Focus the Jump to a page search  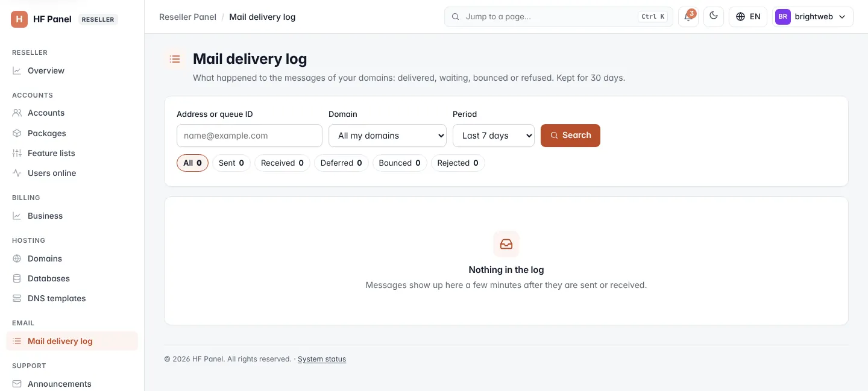pyautogui.click(x=559, y=17)
